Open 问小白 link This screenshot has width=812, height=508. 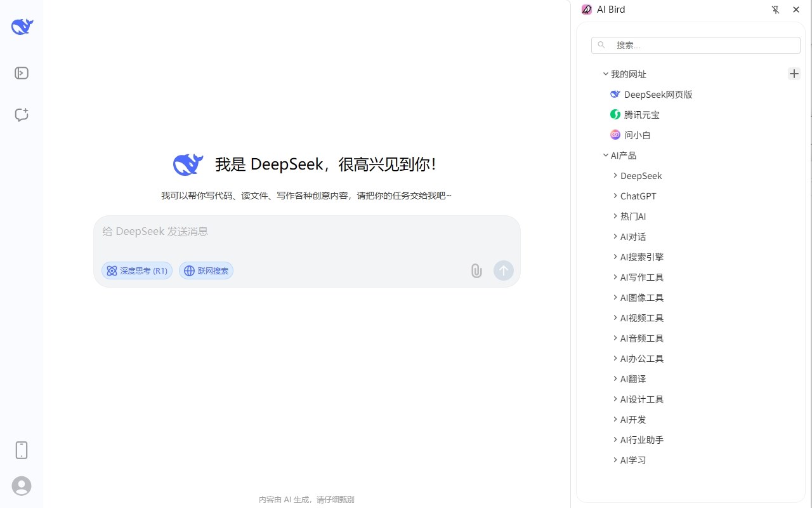pyautogui.click(x=638, y=135)
